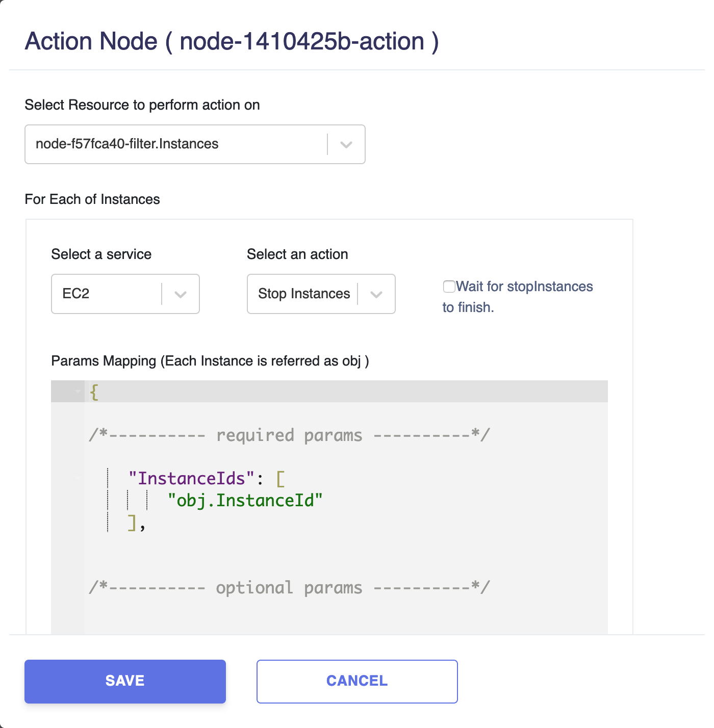Click the SAVE button
714x728 pixels.
coord(125,682)
